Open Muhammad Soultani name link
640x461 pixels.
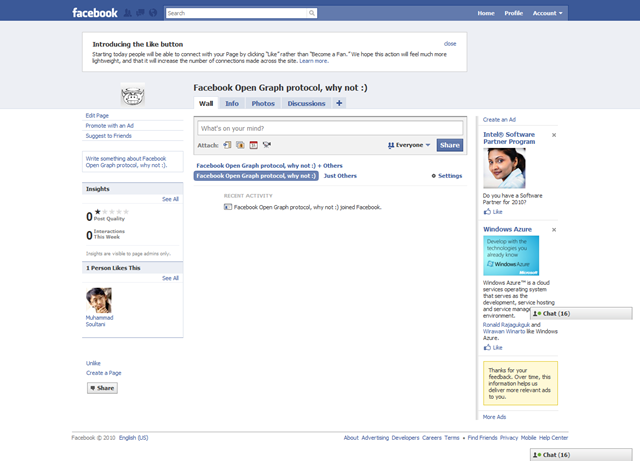[x=99, y=321]
